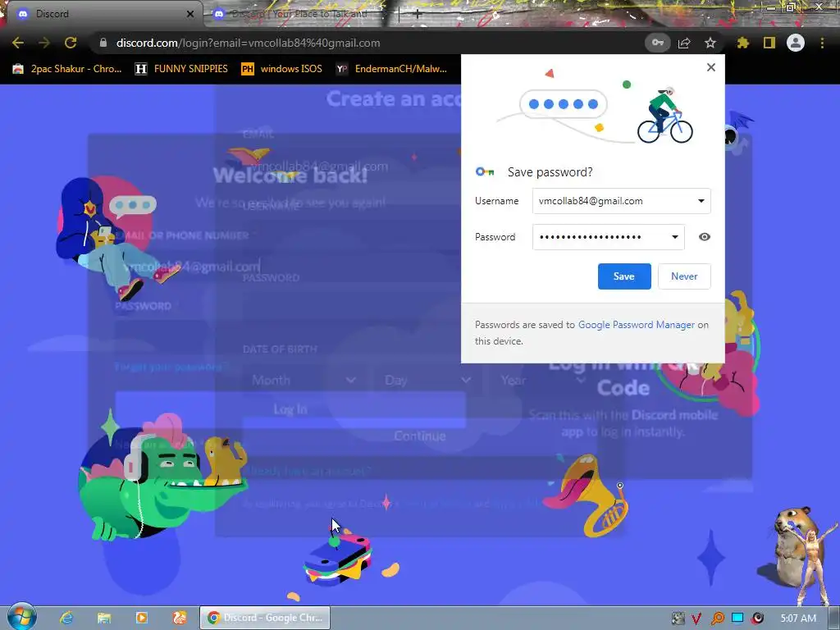Select the Discord - Google Chrome taskbar button
840x630 pixels.
click(265, 618)
